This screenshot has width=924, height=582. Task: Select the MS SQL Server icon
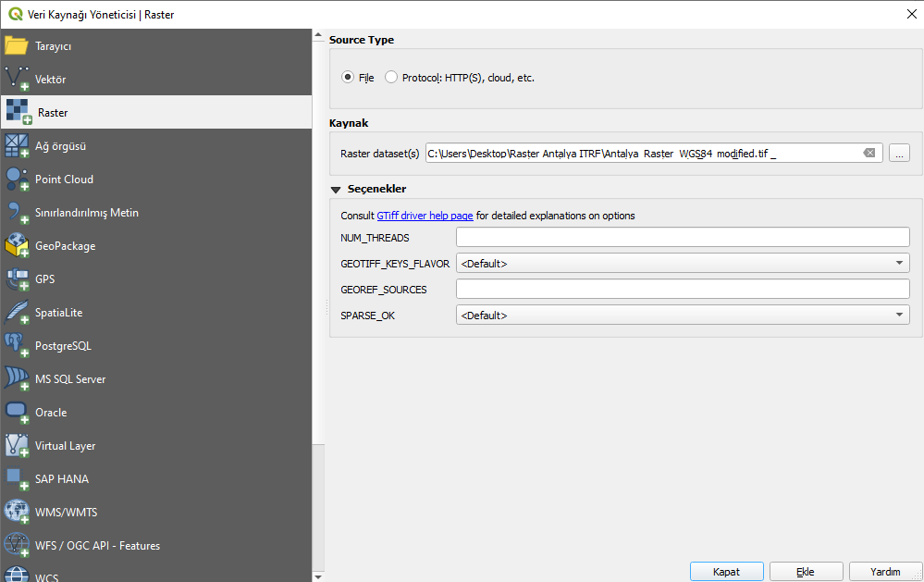point(16,379)
